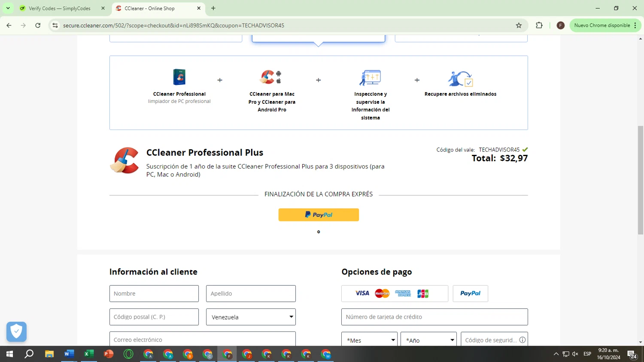Open File Explorer from the taskbar
Viewport: 644px width, 362px height.
click(49, 354)
